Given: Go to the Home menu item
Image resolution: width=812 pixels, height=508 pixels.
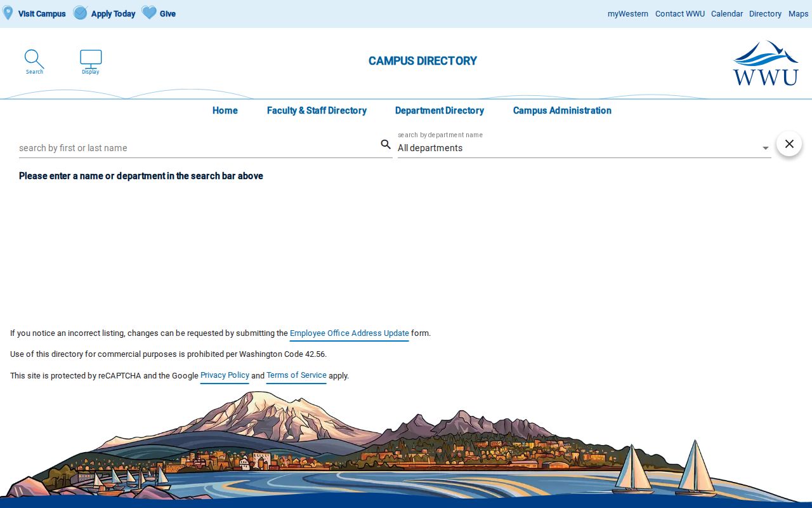Looking at the screenshot, I should coord(225,110).
